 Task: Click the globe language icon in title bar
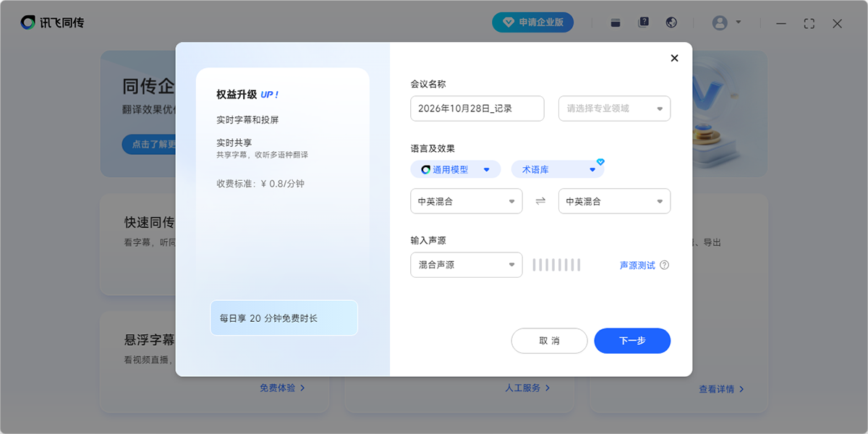click(x=671, y=22)
